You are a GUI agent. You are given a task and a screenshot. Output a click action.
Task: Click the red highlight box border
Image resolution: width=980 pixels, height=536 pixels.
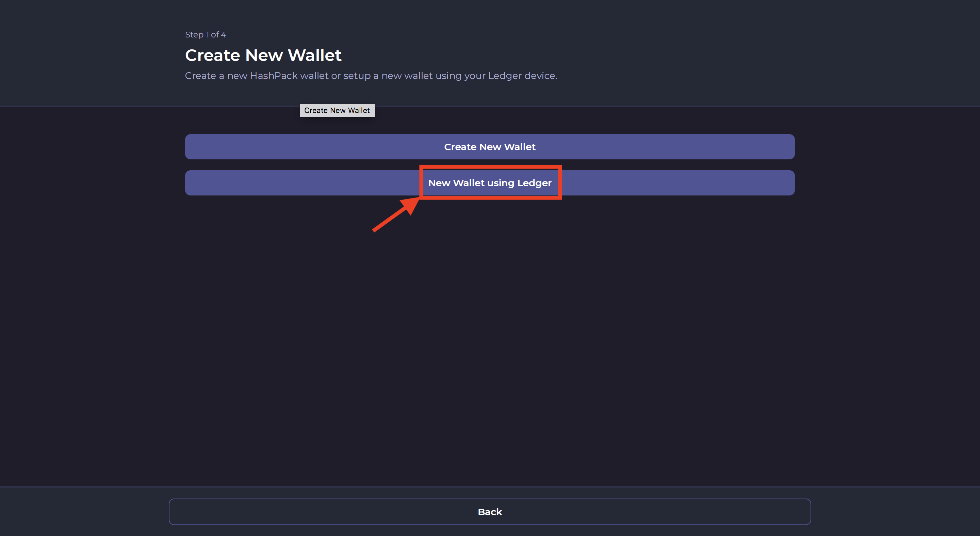(490, 167)
